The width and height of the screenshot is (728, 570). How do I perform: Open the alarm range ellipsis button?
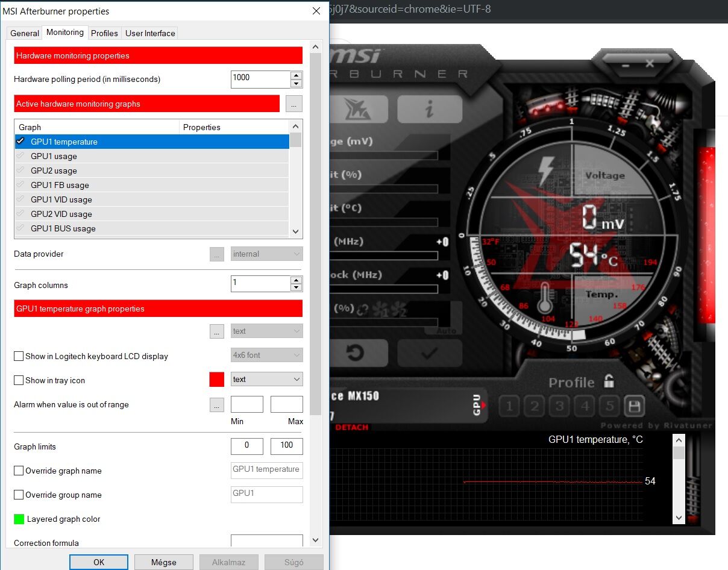[x=217, y=405]
